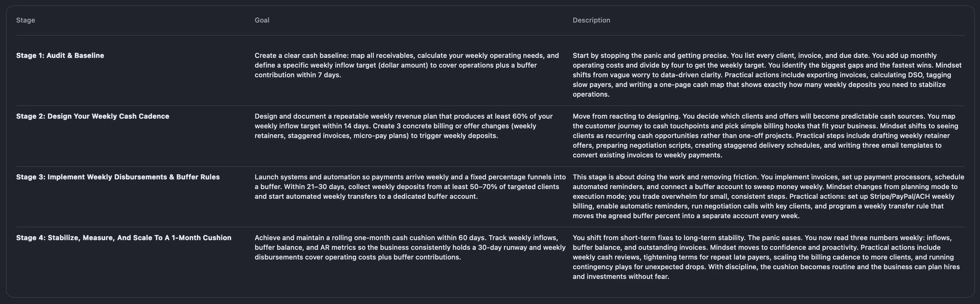The width and height of the screenshot is (980, 304).
Task: Click 'and investments without fear.' in Stage 4 description
Action: pos(620,277)
